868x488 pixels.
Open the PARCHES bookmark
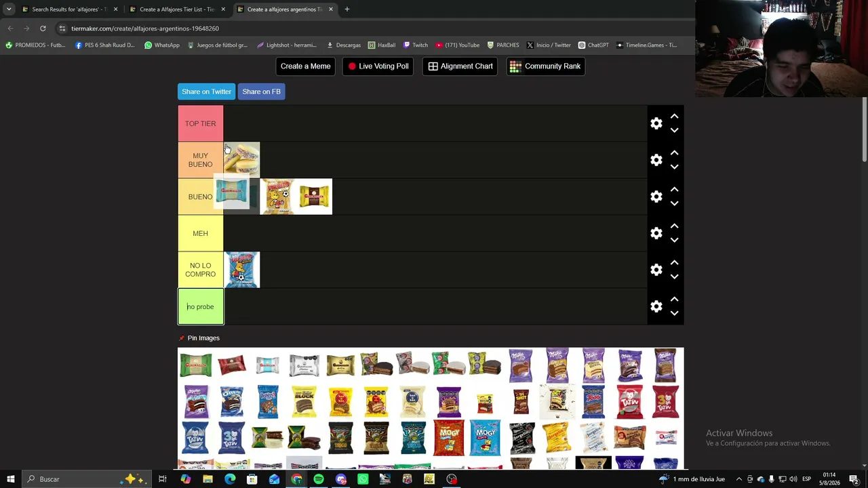point(503,45)
